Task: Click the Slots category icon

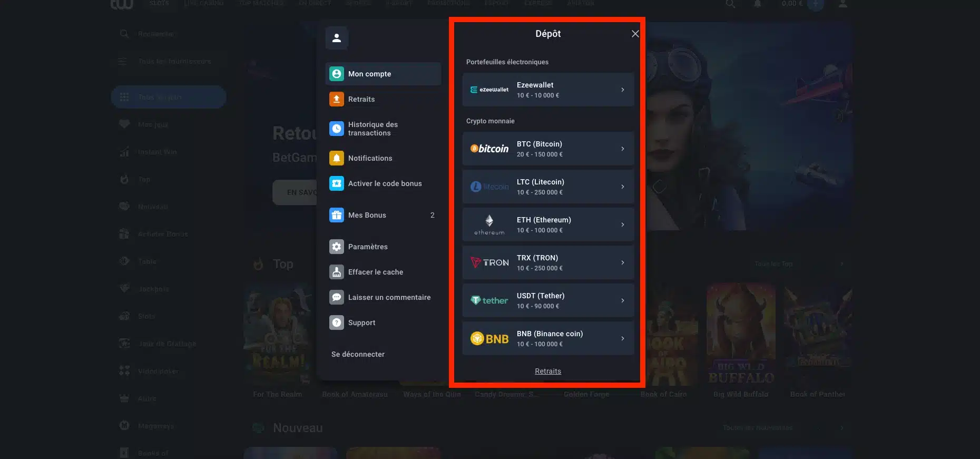Action: click(124, 316)
